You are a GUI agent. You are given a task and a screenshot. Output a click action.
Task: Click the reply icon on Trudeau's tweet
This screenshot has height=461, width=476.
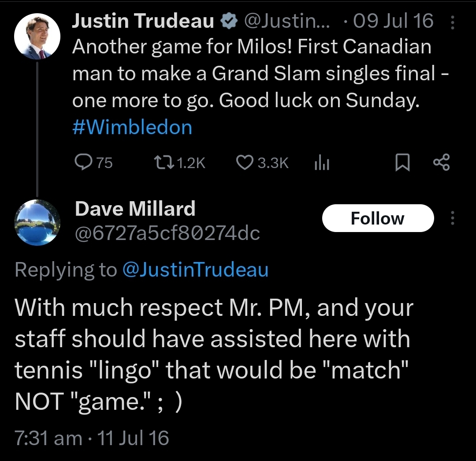tap(82, 163)
